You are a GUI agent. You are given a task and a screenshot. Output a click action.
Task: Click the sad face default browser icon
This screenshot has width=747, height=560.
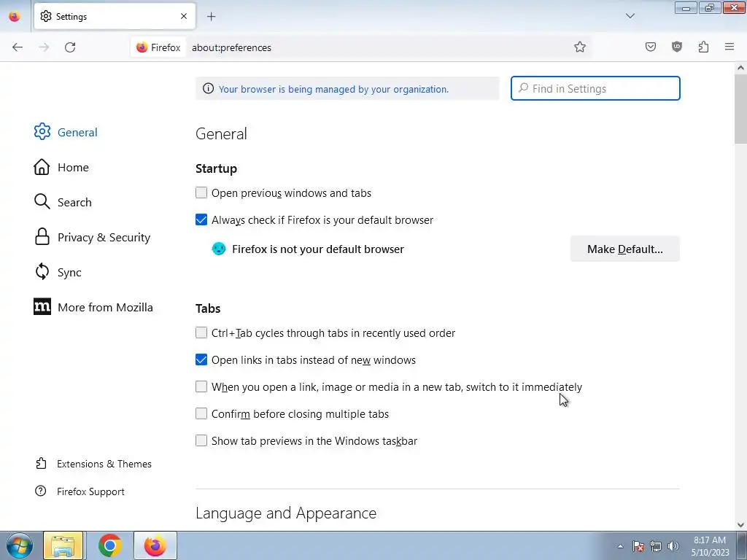click(x=219, y=249)
